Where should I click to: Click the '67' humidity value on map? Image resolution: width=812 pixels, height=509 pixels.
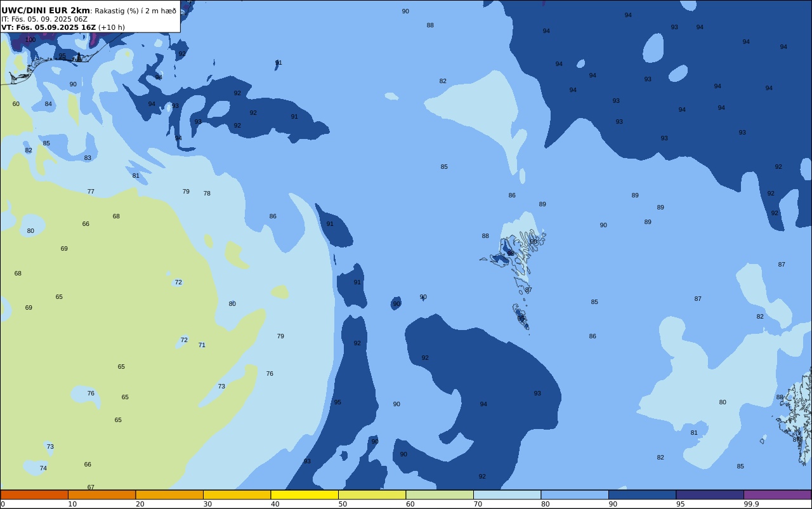click(x=91, y=487)
